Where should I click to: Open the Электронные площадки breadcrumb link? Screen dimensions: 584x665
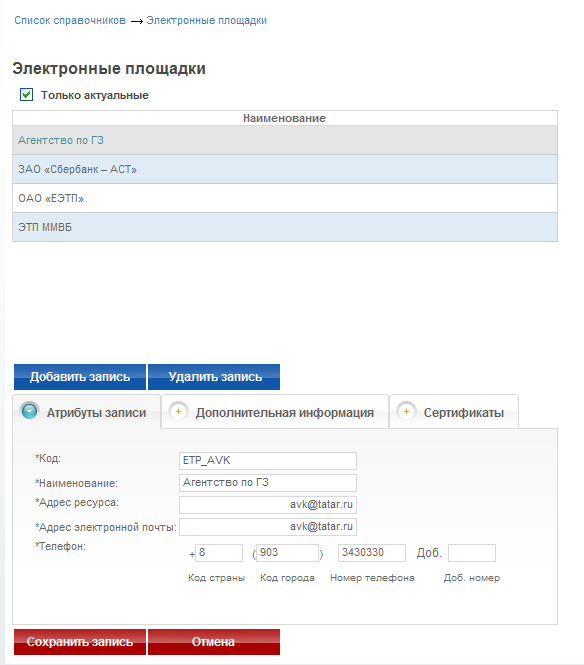coord(207,20)
